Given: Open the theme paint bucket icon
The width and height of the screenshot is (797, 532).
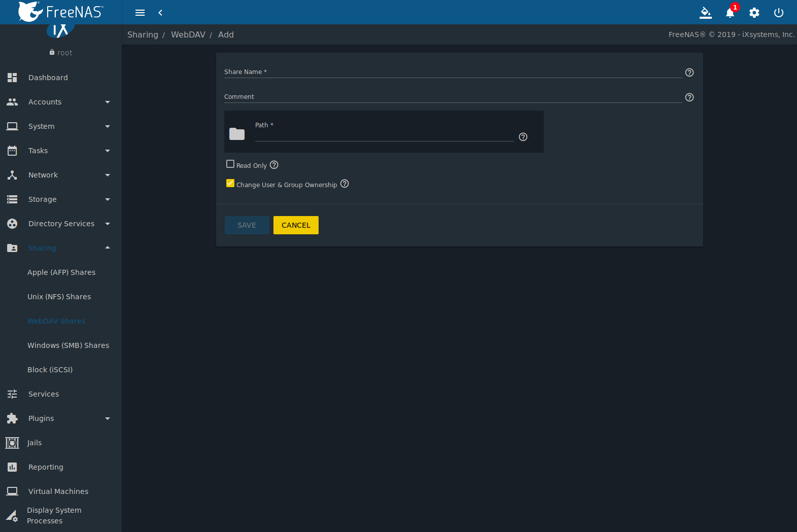Looking at the screenshot, I should (x=706, y=13).
